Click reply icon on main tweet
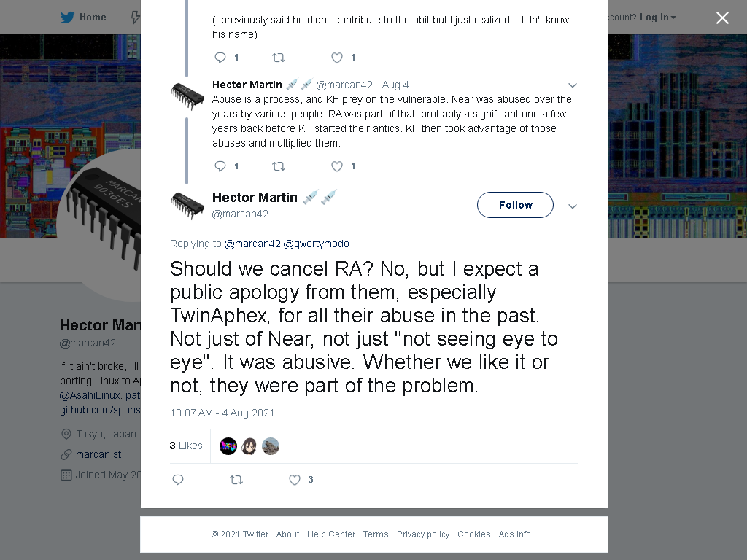The height and width of the screenshot is (560, 747). (178, 480)
